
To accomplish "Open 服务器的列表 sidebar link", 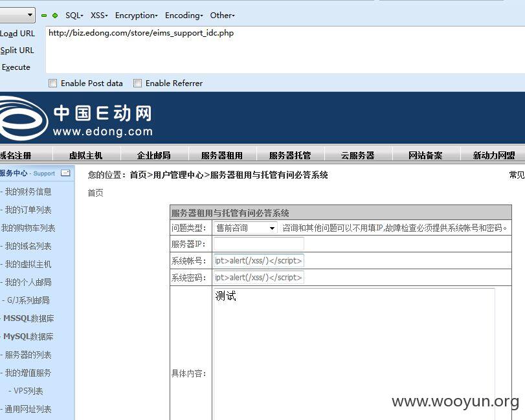I will pos(28,355).
